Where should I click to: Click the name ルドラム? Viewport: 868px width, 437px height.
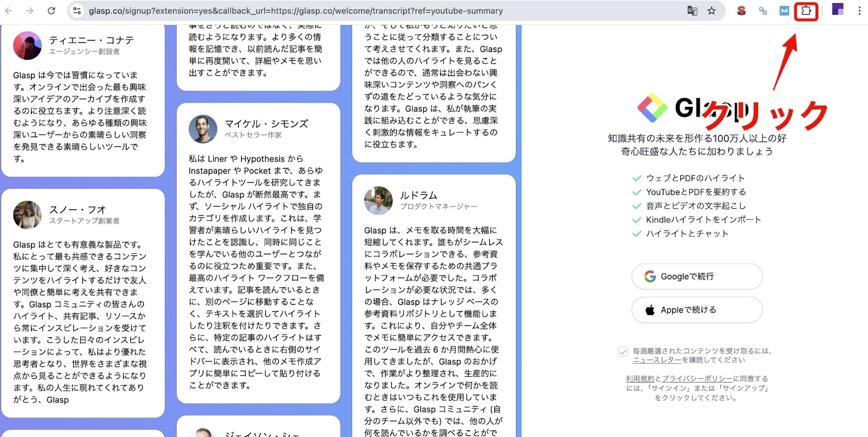pyautogui.click(x=418, y=195)
